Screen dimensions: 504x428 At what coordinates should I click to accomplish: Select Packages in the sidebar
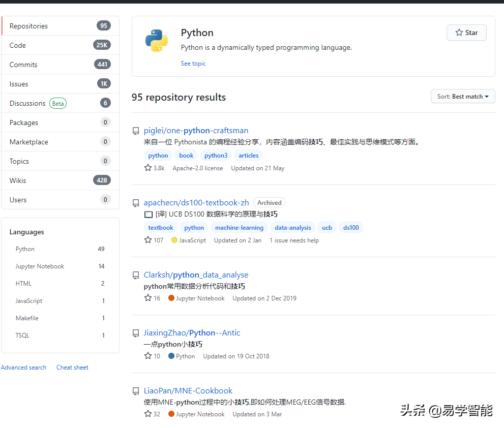click(61, 122)
